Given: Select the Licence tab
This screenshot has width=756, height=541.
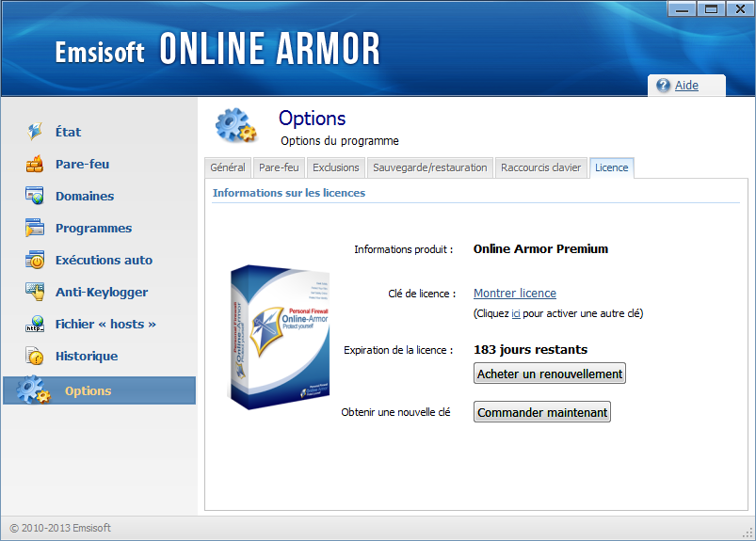Looking at the screenshot, I should click(x=611, y=167).
